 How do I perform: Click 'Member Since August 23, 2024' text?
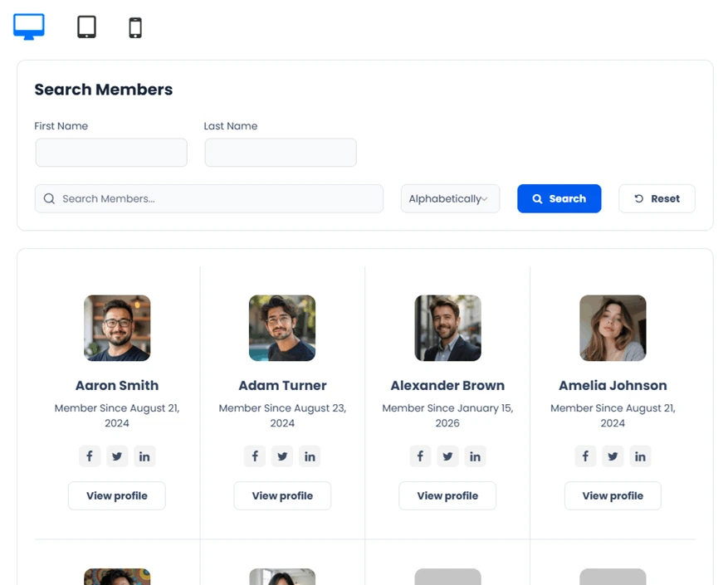coord(282,416)
